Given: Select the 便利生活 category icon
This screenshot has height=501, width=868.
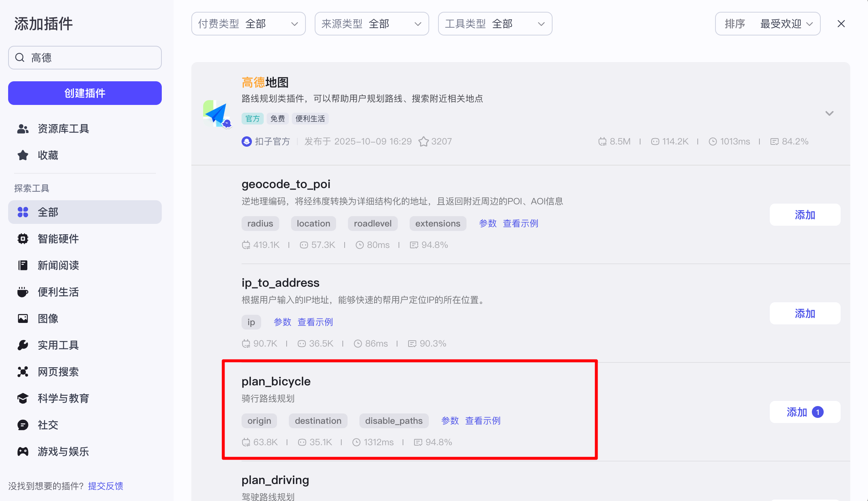Looking at the screenshot, I should (23, 292).
